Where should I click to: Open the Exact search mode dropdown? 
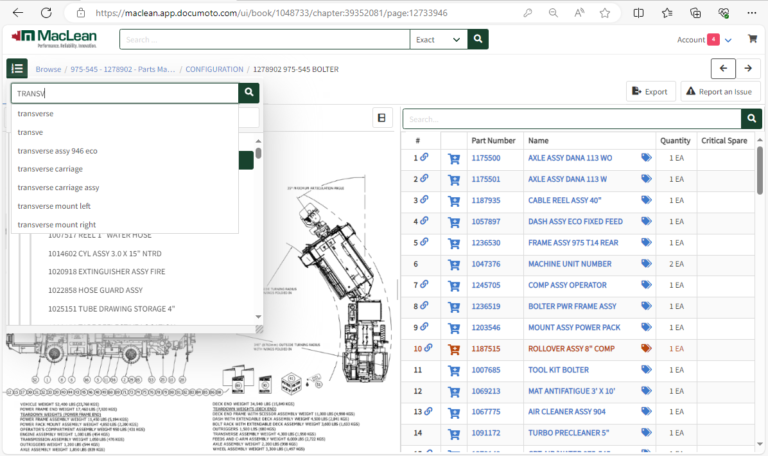[438, 39]
